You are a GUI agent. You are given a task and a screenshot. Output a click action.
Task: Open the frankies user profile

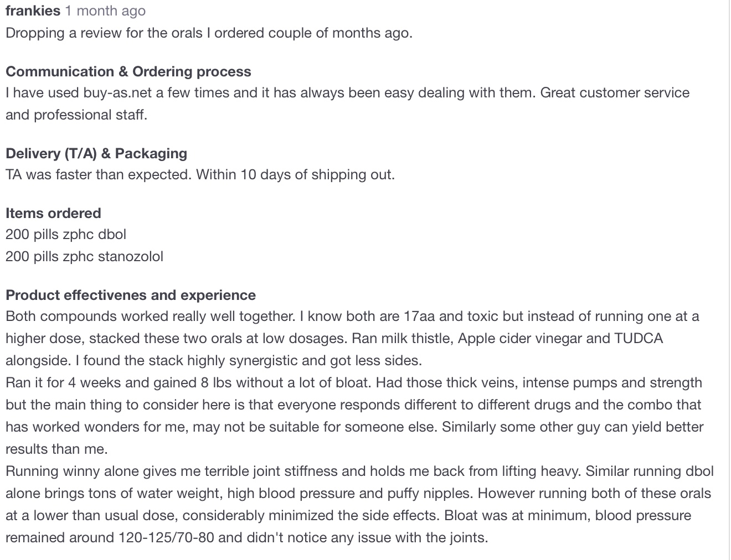33,11
